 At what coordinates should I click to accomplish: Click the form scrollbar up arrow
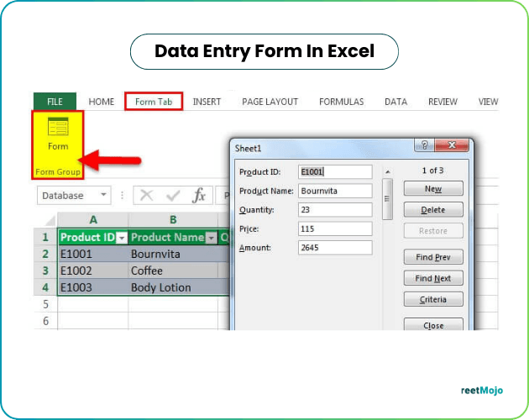[x=388, y=172]
